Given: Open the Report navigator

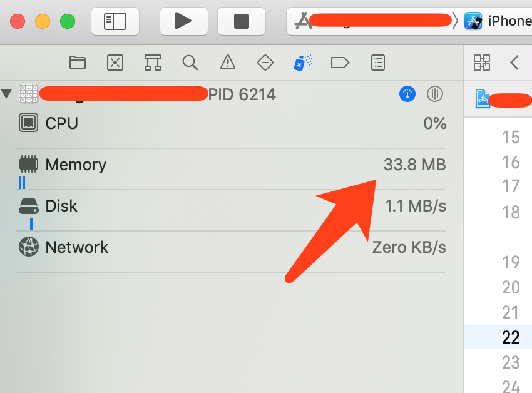Looking at the screenshot, I should click(377, 63).
